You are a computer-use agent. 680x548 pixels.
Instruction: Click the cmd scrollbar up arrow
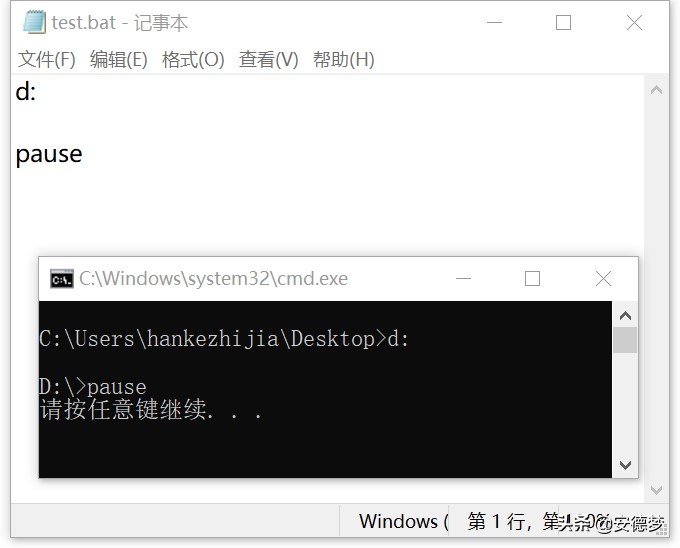[625, 316]
